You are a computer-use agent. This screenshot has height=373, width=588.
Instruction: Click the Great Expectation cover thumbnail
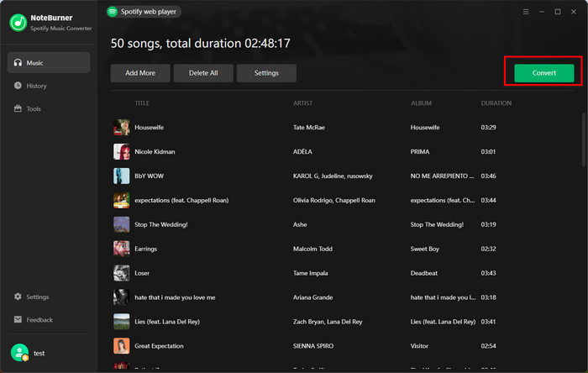point(122,345)
